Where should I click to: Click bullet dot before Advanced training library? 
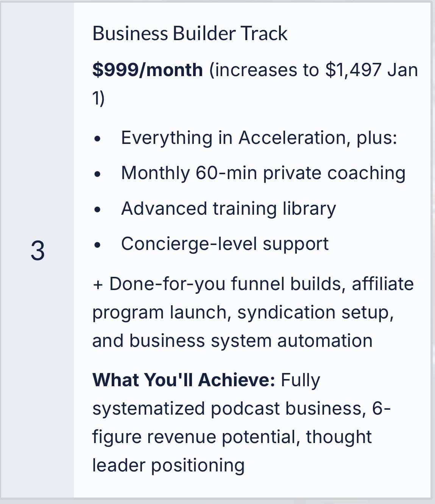pyautogui.click(x=98, y=209)
